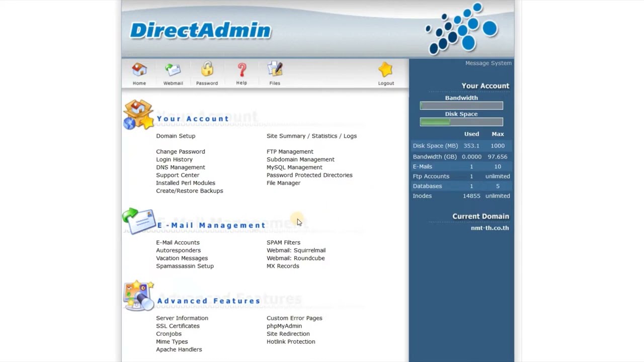644x362 pixels.
Task: Click the Inodes used value 14855
Action: click(x=471, y=196)
